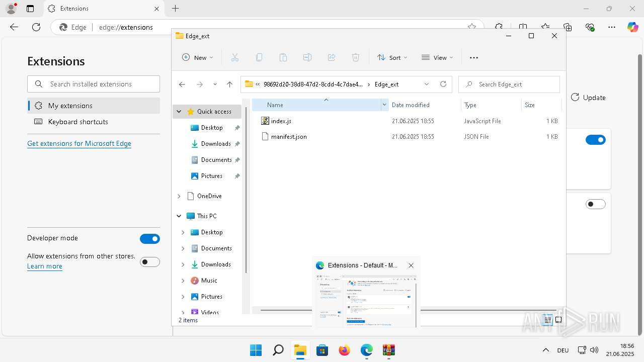
Task: Open recent locations dropdown arrow
Action: (x=215, y=84)
